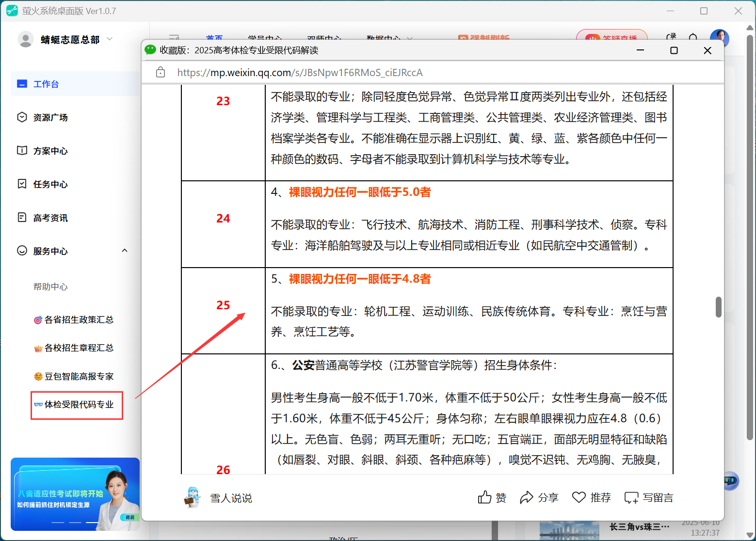The height and width of the screenshot is (541, 756).
Task: Click the 任务中心 sidebar icon
Action: tap(21, 184)
